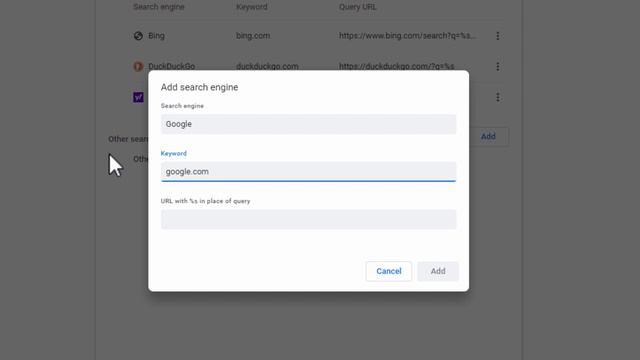Click the DuckDuckGo search engine name

pyautogui.click(x=171, y=66)
